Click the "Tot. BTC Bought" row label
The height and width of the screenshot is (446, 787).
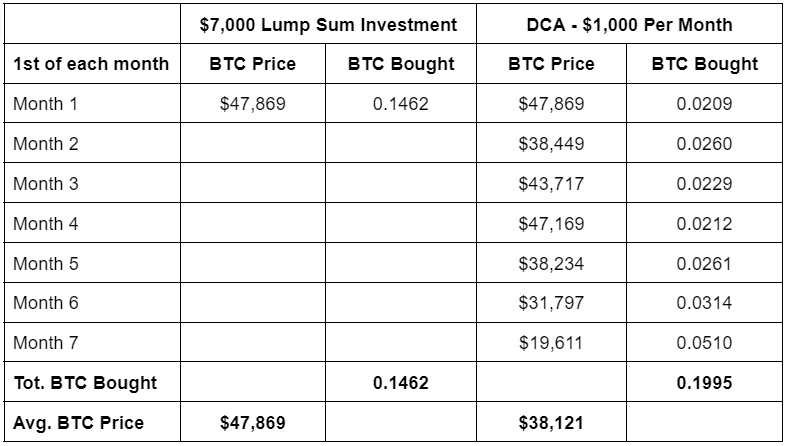[85, 382]
